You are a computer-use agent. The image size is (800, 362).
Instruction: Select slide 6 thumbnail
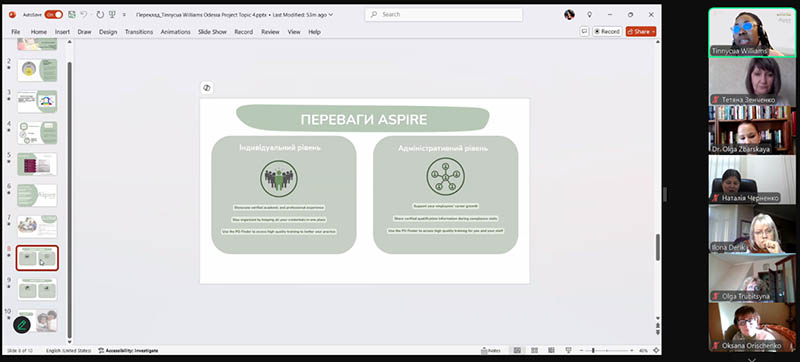[37, 195]
